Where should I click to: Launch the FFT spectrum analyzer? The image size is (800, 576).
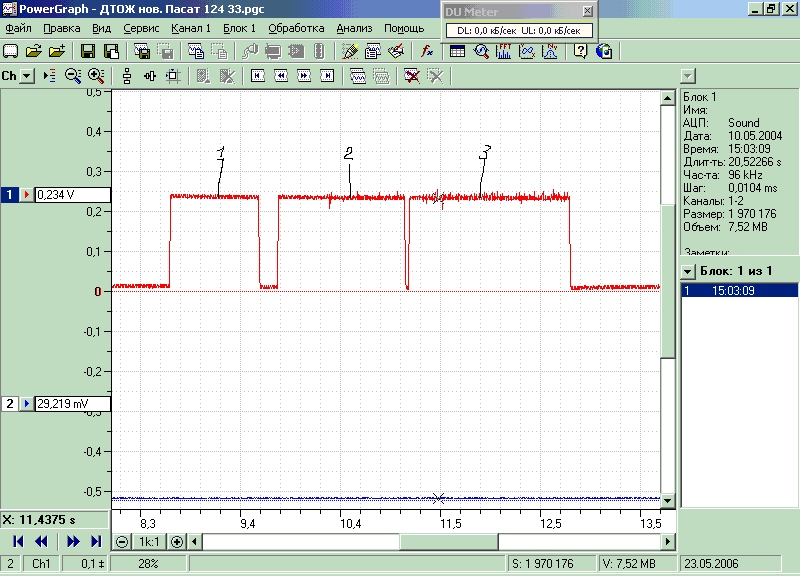coord(504,51)
